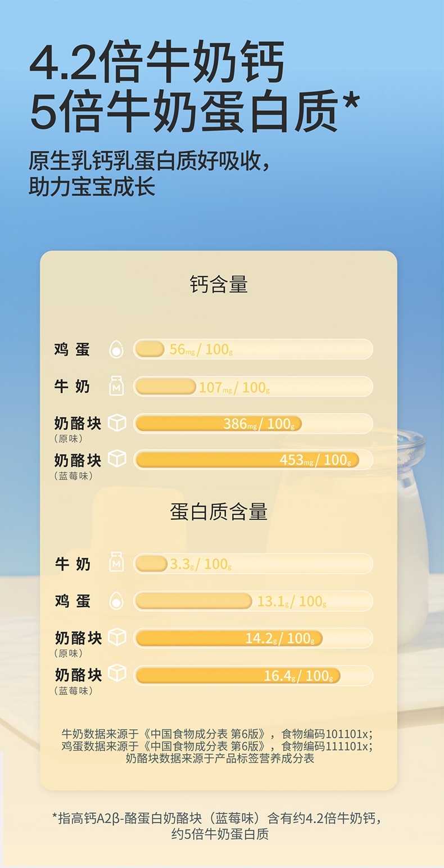
Task: Select the 原味 cheese cube icon under 蛋白质含量
Action: [117, 637]
